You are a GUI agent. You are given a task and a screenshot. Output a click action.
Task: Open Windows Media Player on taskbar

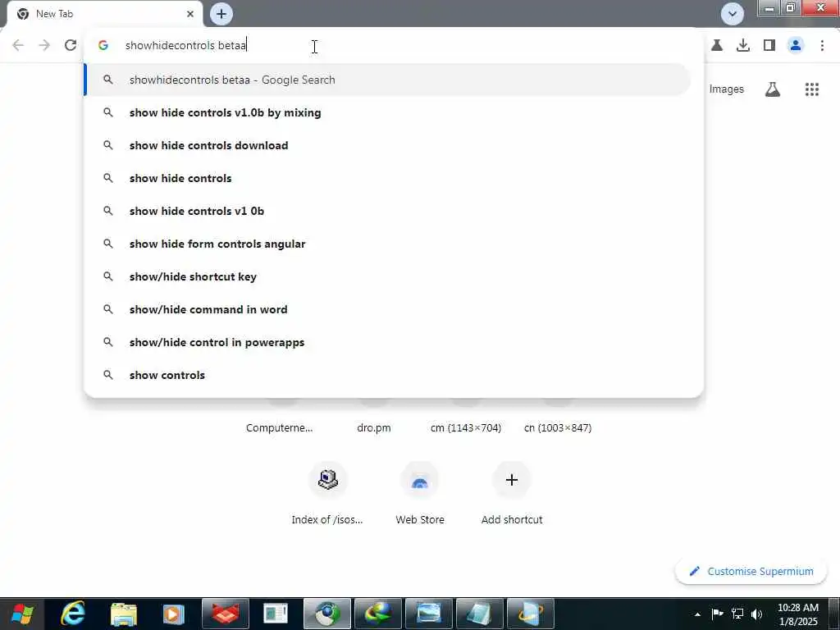click(174, 614)
